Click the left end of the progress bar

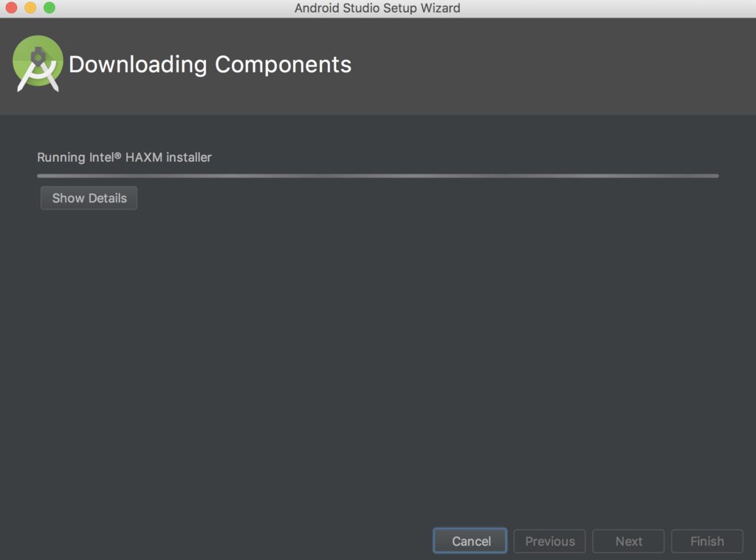tap(42, 176)
